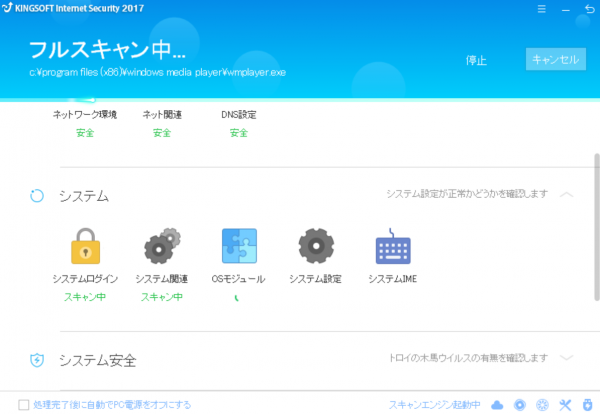This screenshot has height=414, width=600.
Task: Click the スキャンエンジン起動中 status text
Action: pyautogui.click(x=434, y=405)
